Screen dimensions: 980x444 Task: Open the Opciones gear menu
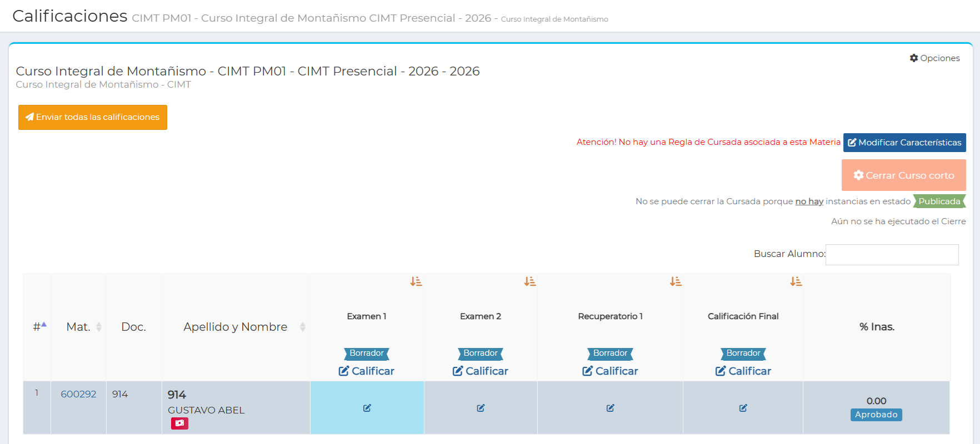point(934,58)
